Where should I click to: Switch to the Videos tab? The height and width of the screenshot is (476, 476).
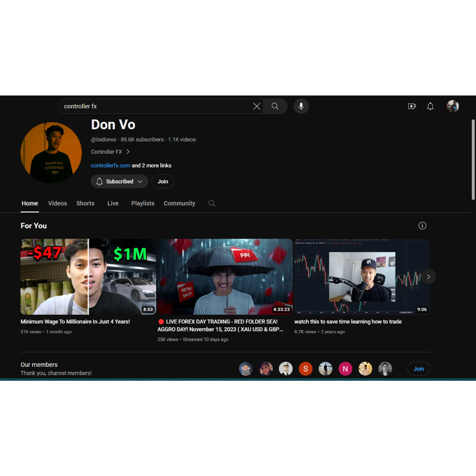point(58,204)
